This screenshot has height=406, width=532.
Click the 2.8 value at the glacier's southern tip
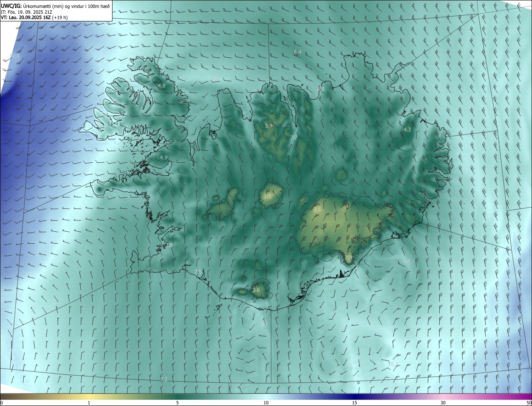coord(348,257)
